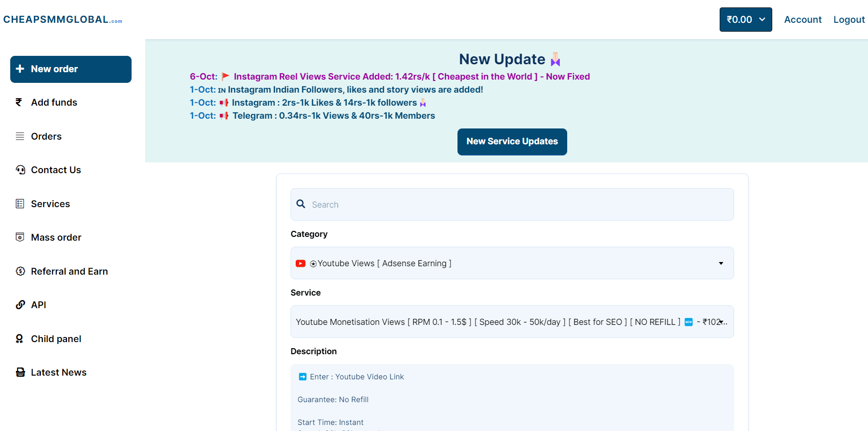Image resolution: width=868 pixels, height=431 pixels.
Task: Click the Latest News printer icon
Action: (20, 372)
